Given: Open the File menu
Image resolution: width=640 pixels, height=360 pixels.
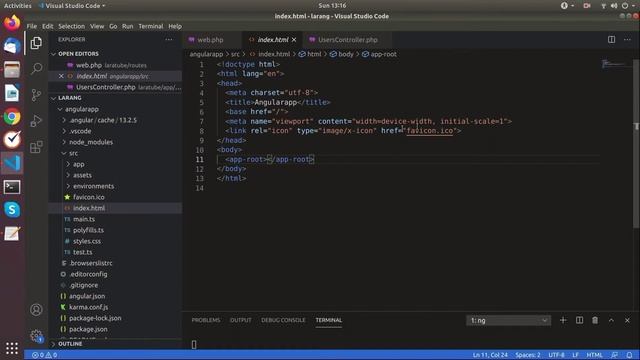Looking at the screenshot, I should (32, 26).
